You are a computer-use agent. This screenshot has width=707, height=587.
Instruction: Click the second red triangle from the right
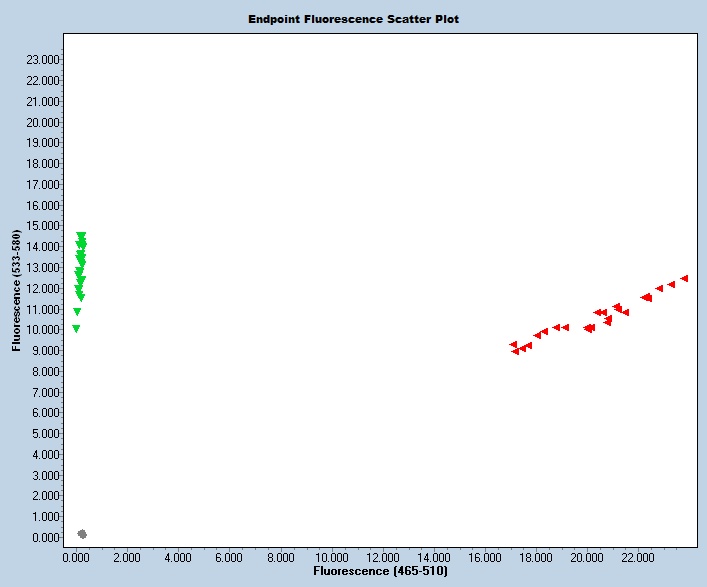click(671, 284)
